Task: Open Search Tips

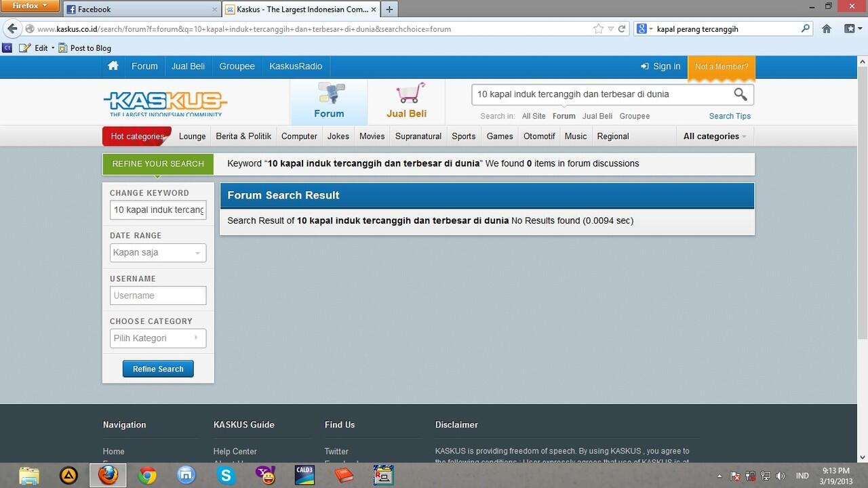Action: 730,116
